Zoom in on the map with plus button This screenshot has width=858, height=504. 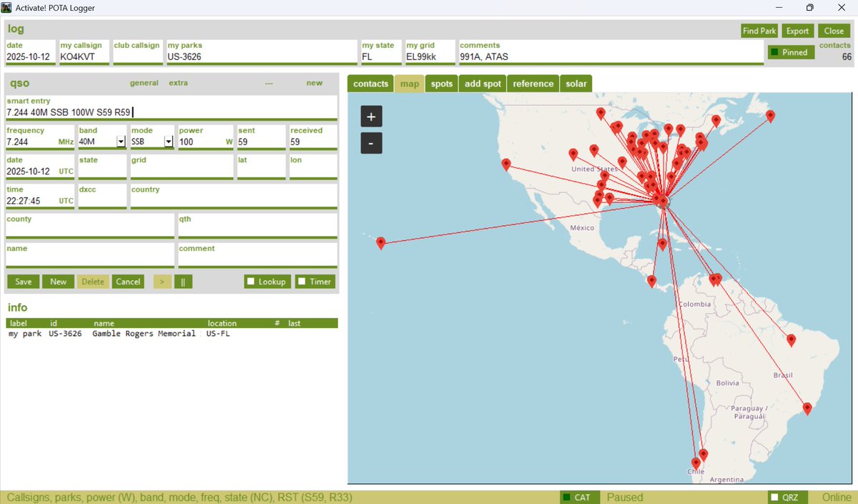[371, 116]
